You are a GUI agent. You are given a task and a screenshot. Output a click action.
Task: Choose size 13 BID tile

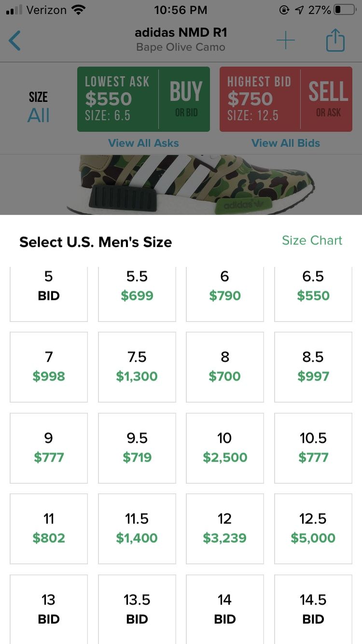click(49, 609)
